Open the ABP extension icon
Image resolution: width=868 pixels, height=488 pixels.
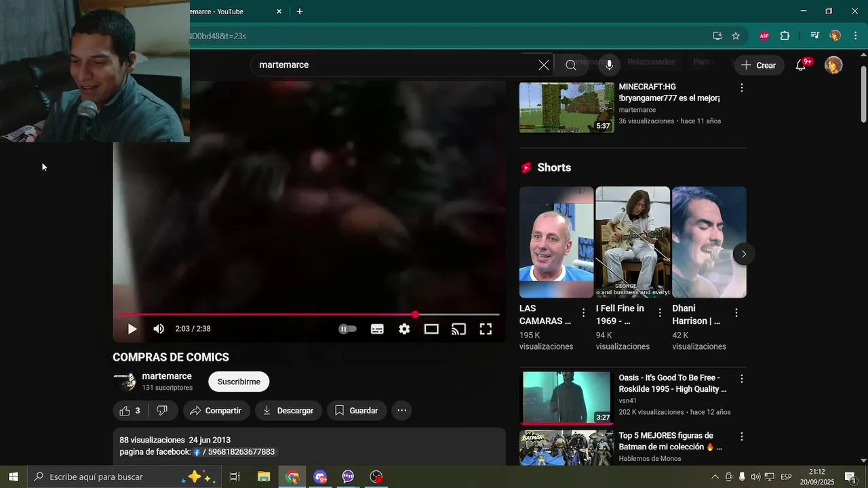pyautogui.click(x=764, y=36)
